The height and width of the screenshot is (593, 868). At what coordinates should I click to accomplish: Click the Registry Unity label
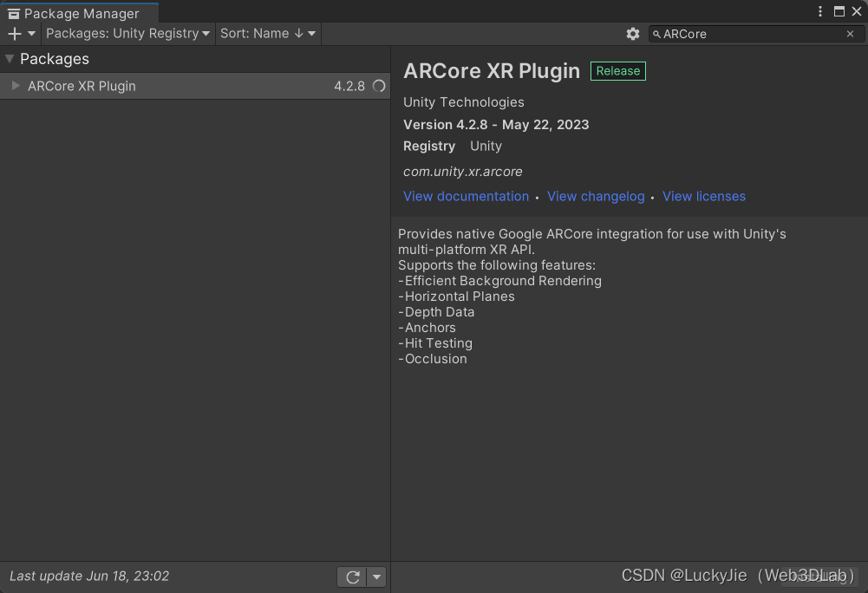click(453, 147)
